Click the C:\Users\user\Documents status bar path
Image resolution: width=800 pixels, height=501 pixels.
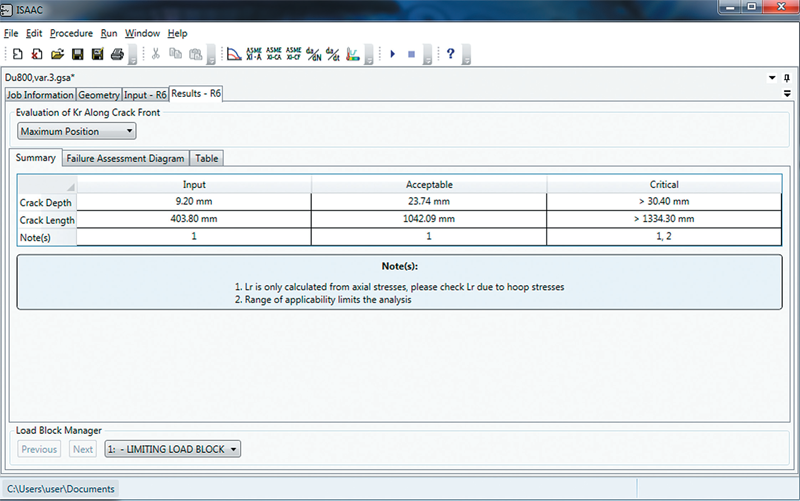[x=61, y=489]
